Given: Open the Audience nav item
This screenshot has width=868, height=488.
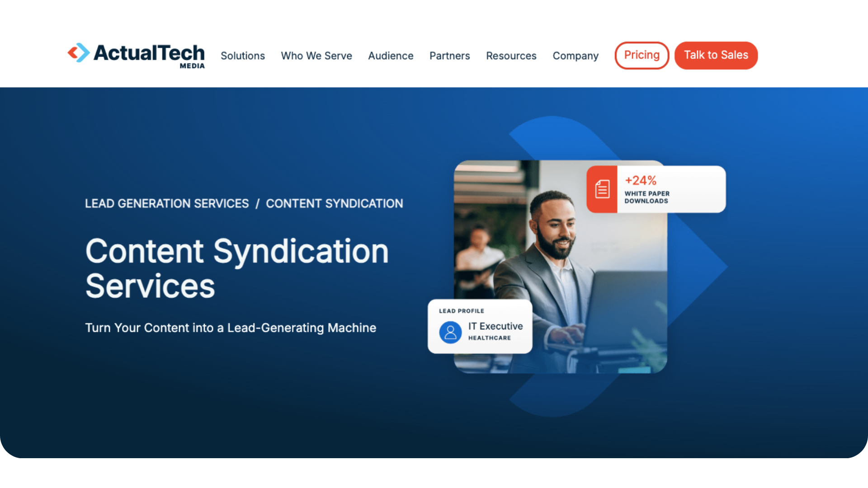Looking at the screenshot, I should point(391,56).
